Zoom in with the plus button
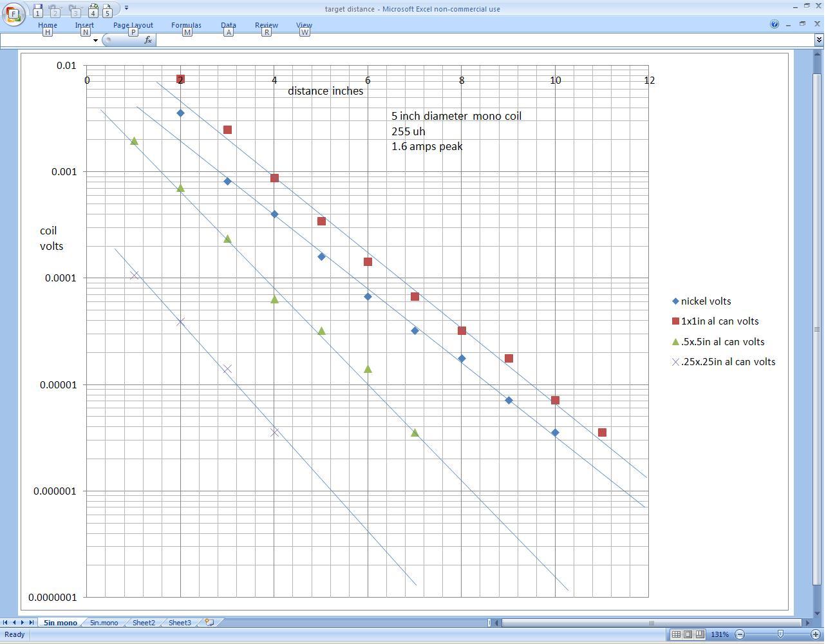The width and height of the screenshot is (826, 644). click(815, 634)
